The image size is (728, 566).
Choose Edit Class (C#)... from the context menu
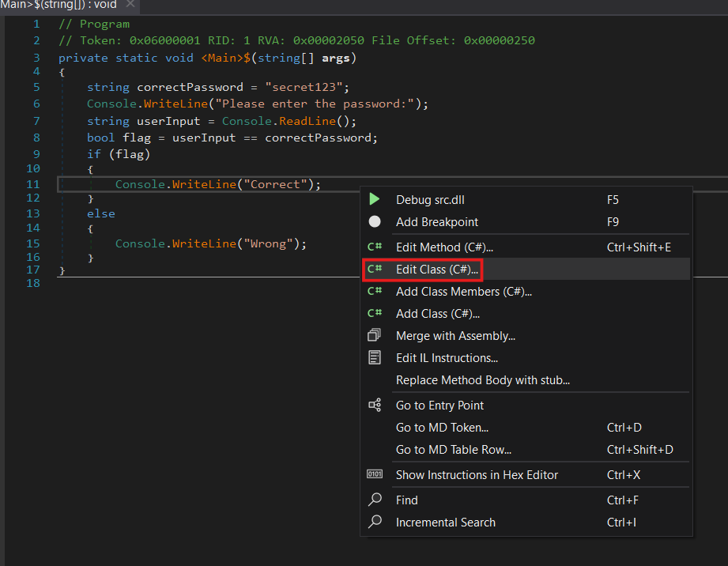click(526, 270)
